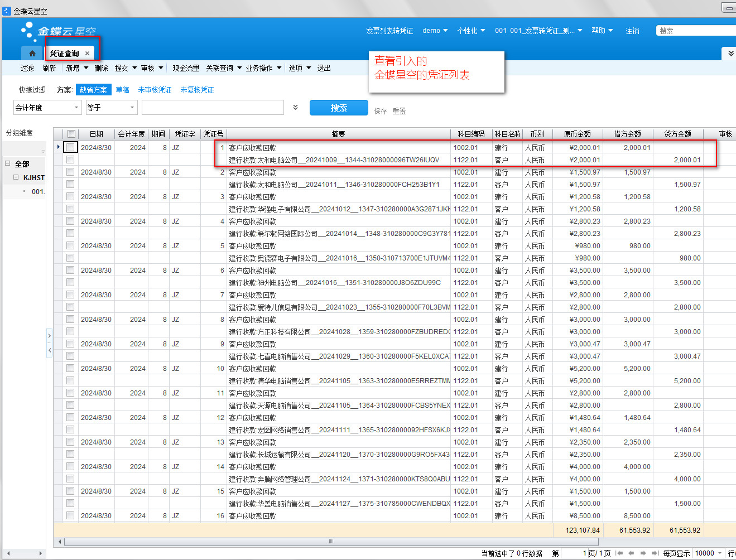Select the 草稿 filter scheme
Image resolution: width=736 pixels, height=560 pixels.
coord(123,90)
